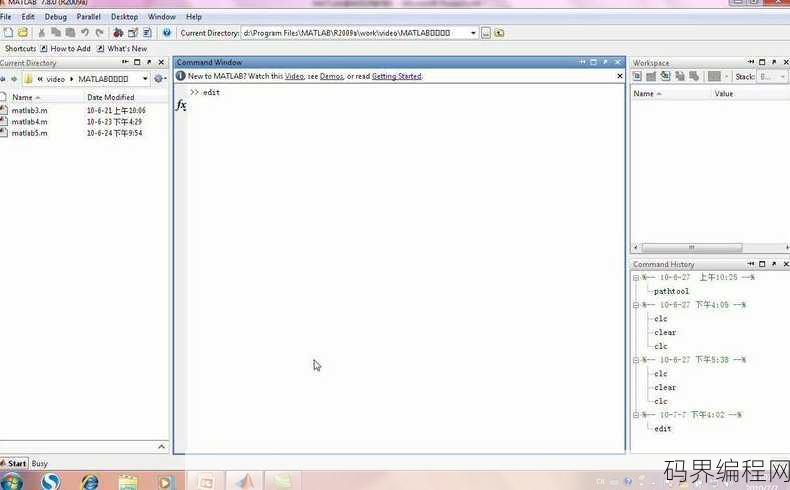Collapse the 10-6-27 下午4:09 history group

click(636, 305)
